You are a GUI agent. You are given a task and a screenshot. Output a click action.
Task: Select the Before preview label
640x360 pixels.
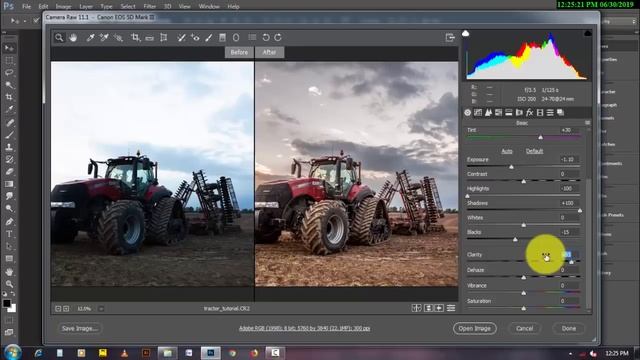pos(239,52)
